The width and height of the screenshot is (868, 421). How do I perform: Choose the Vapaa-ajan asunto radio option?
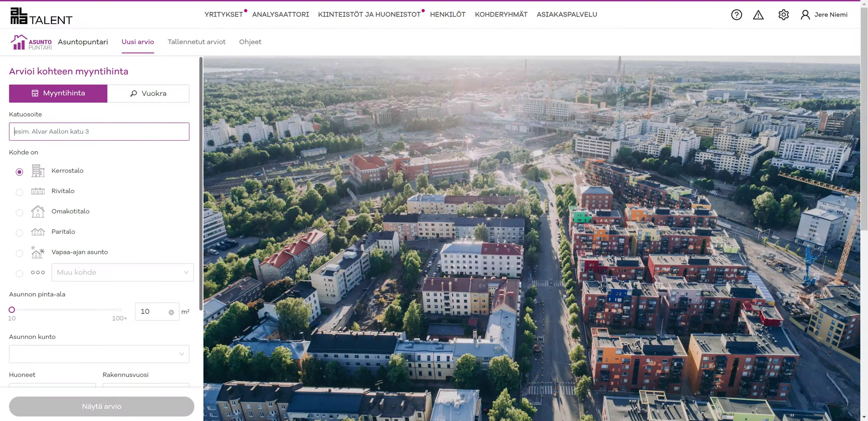tap(19, 253)
